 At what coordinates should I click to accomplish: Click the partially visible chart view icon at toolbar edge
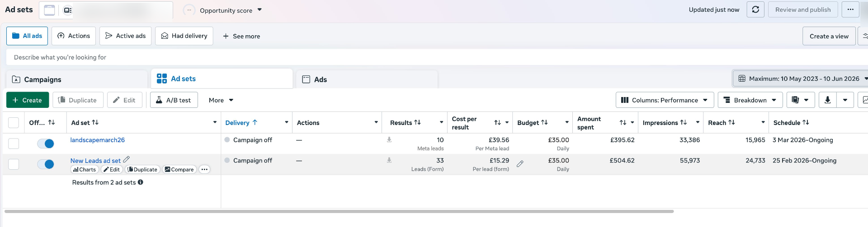(x=863, y=100)
